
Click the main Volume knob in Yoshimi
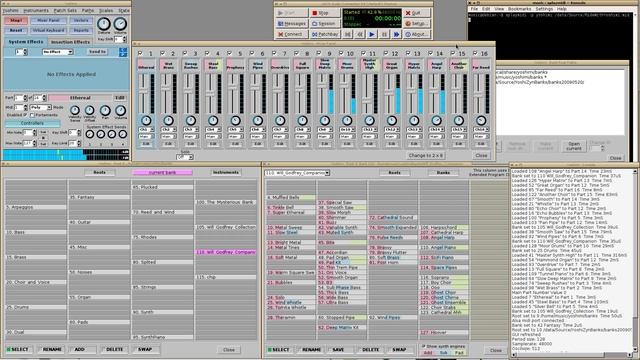tap(120, 24)
